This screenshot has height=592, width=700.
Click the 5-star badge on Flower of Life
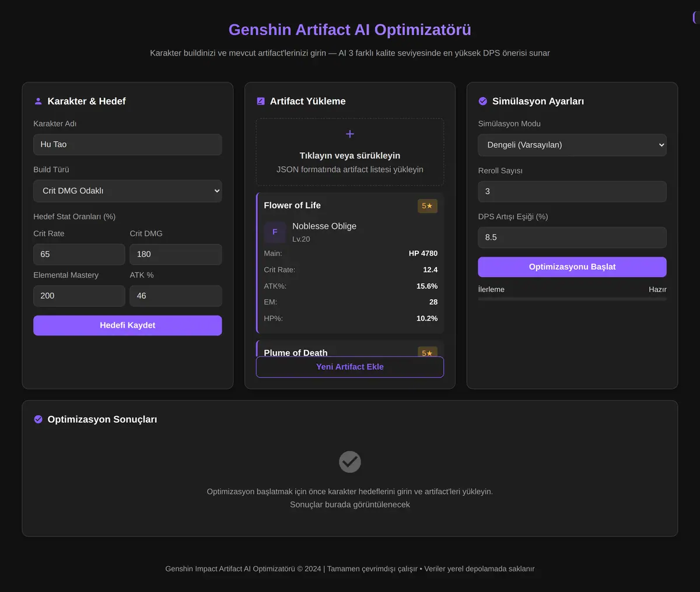(x=428, y=206)
